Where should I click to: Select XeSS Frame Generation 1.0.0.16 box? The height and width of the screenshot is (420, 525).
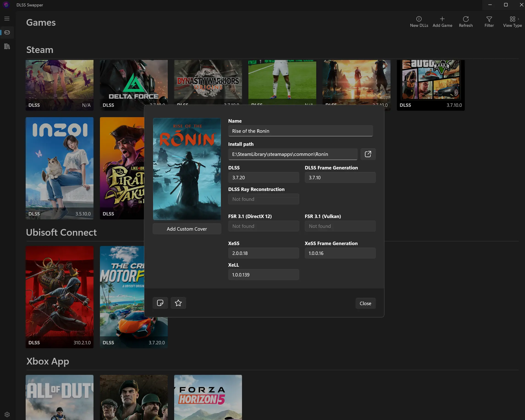click(340, 253)
